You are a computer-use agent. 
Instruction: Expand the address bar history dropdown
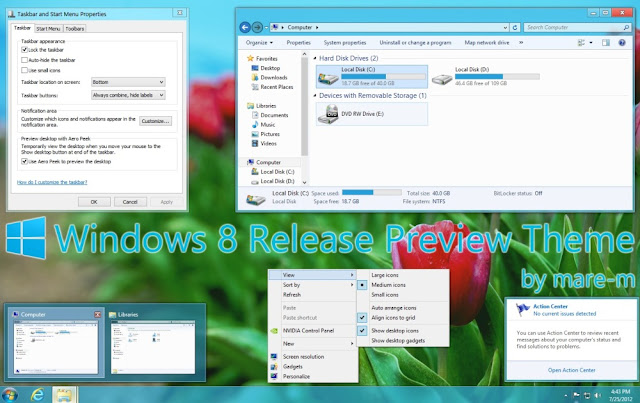click(x=505, y=27)
